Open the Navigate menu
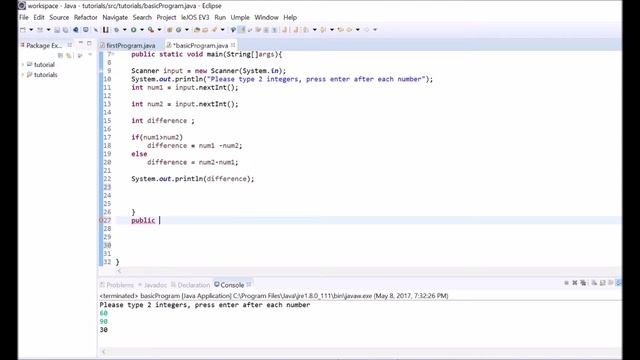This screenshot has width=640, height=360. click(x=115, y=17)
